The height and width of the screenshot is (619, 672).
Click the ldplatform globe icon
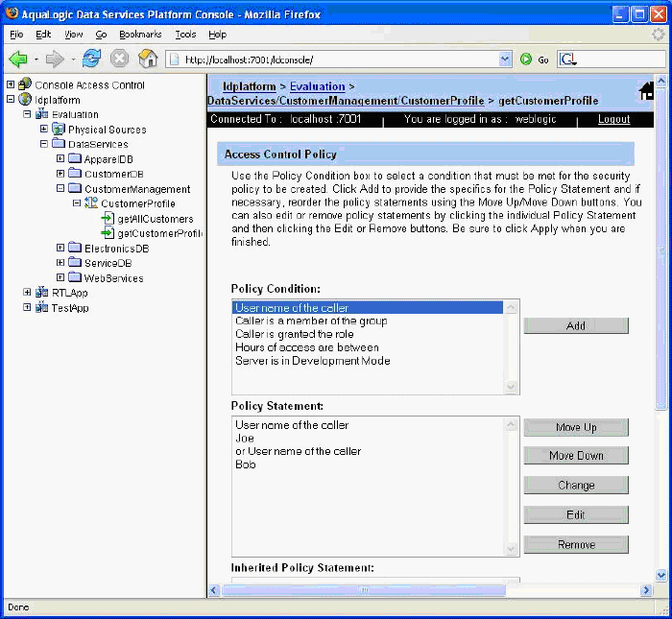pos(25,99)
